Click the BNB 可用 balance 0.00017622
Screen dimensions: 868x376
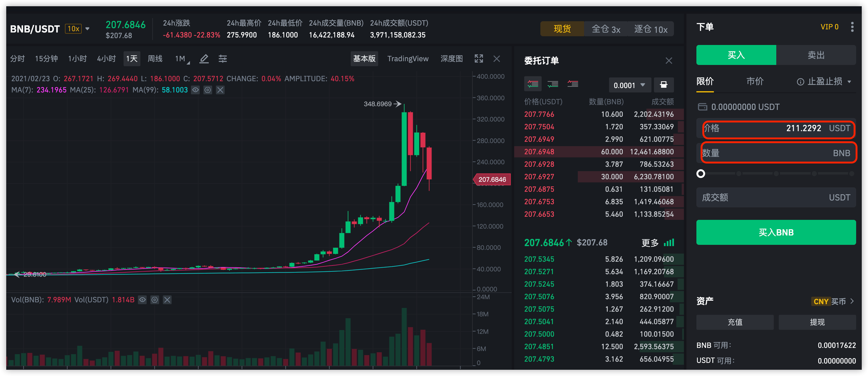837,345
